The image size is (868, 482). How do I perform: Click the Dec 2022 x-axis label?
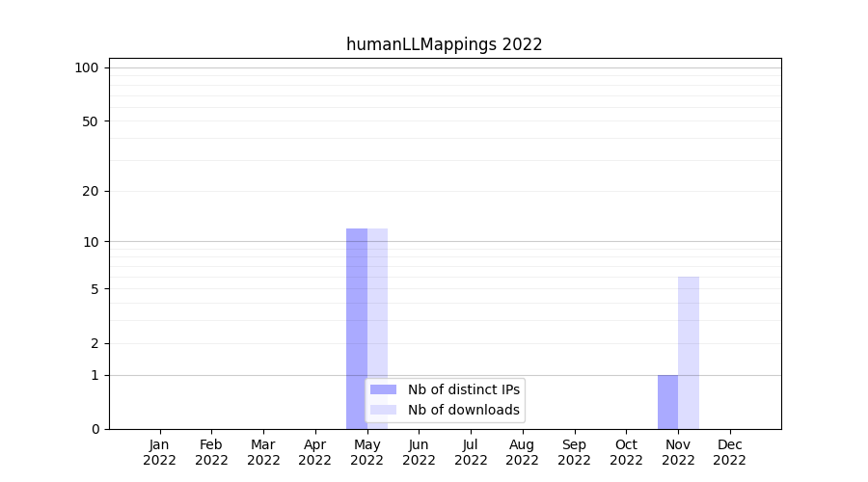pyautogui.click(x=729, y=452)
